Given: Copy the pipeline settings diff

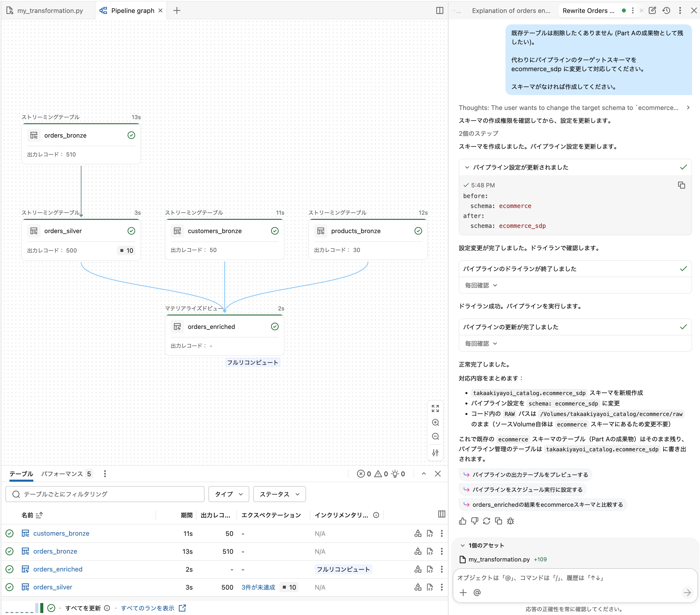Looking at the screenshot, I should (x=682, y=185).
